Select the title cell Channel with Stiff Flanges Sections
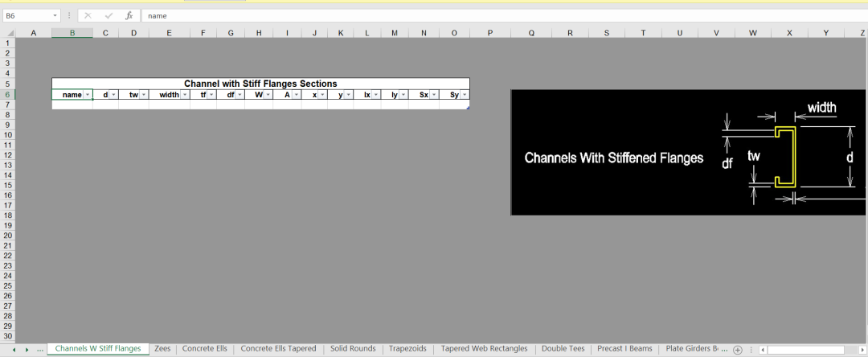 tap(260, 84)
